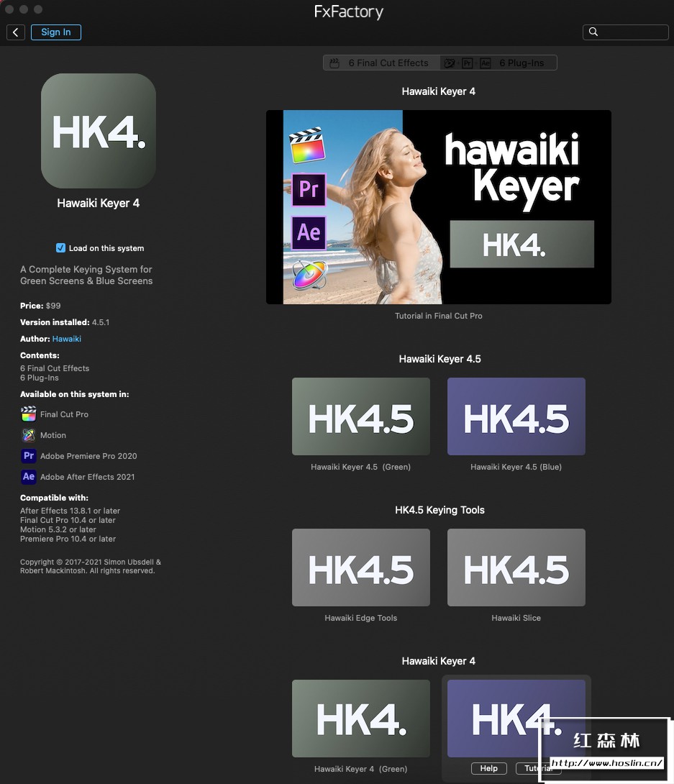
Task: Click Tutorial in Final Cut Pro caption
Action: coord(439,316)
